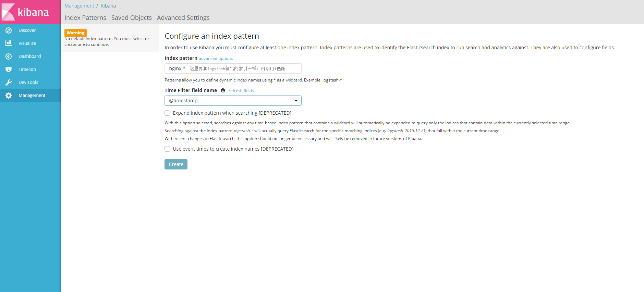This screenshot has height=292, width=644.
Task: Go to Kibana breadcrumb
Action: [108, 6]
